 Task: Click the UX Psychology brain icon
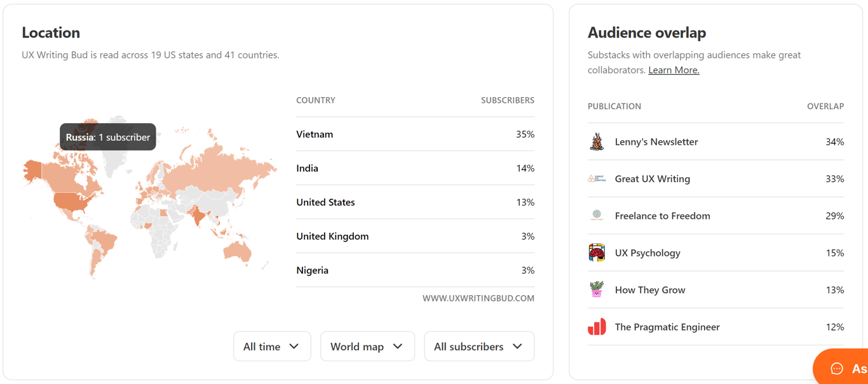597,253
